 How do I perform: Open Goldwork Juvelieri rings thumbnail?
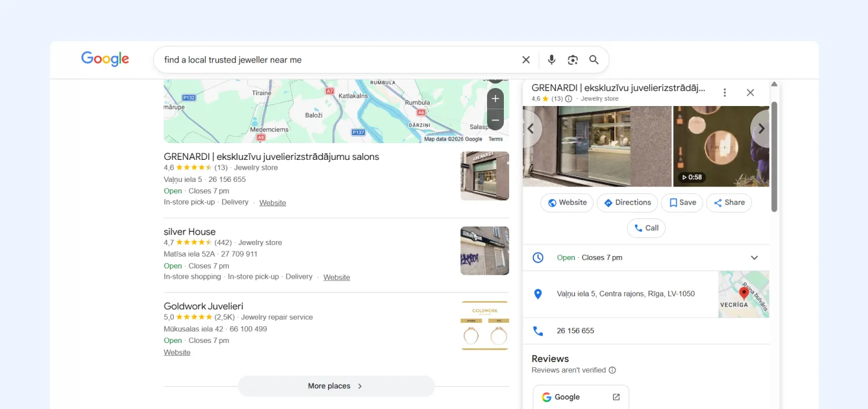click(x=485, y=326)
